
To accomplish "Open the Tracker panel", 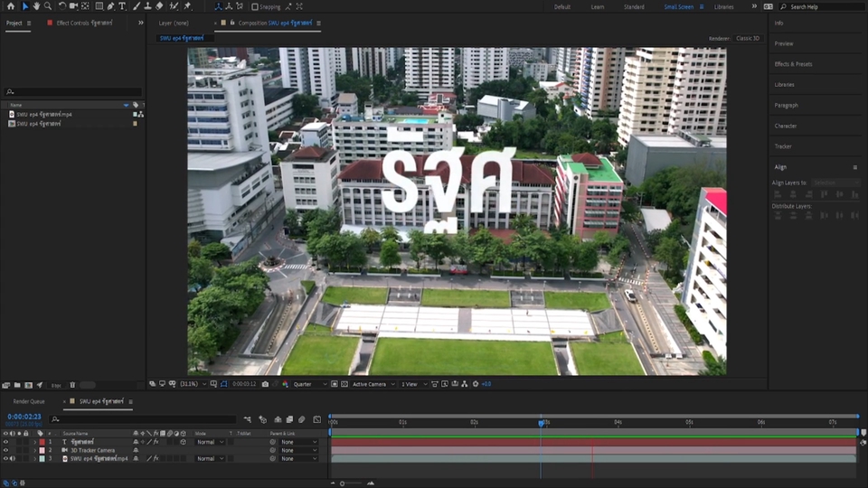I will 783,146.
